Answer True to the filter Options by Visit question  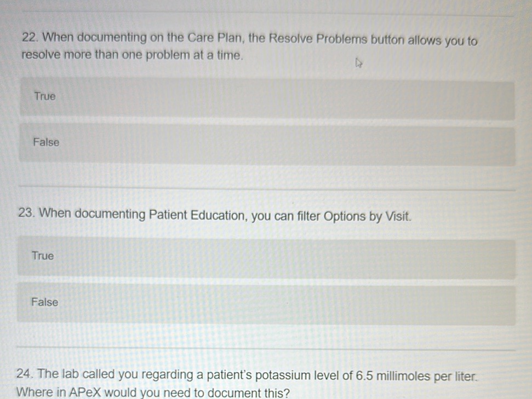click(267, 256)
